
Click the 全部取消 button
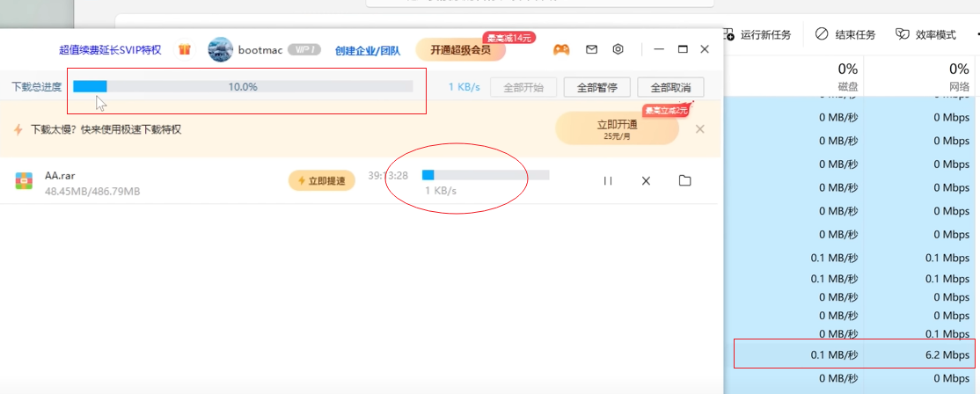[x=670, y=87]
